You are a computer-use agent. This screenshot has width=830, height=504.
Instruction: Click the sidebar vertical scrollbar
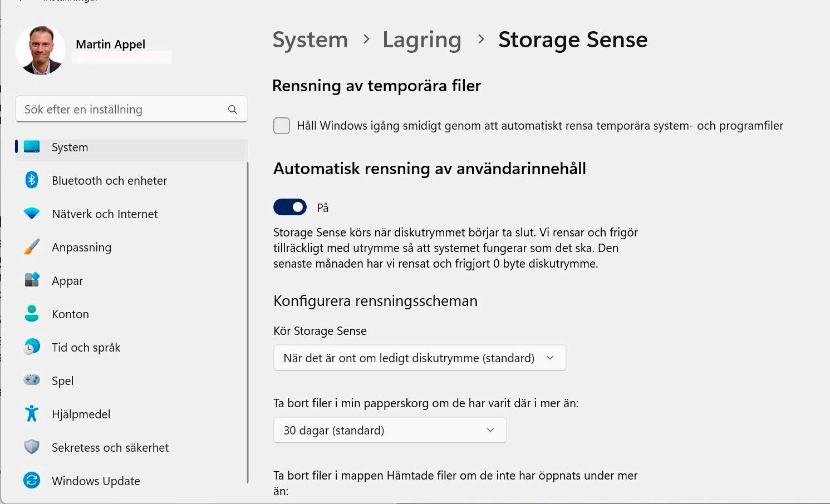[247, 323]
